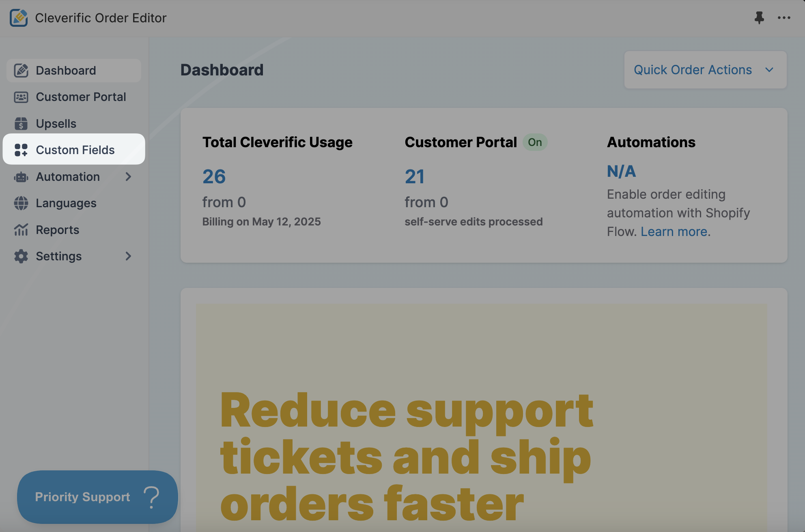
Task: Click the Reduce support tickets banner
Action: 482,418
